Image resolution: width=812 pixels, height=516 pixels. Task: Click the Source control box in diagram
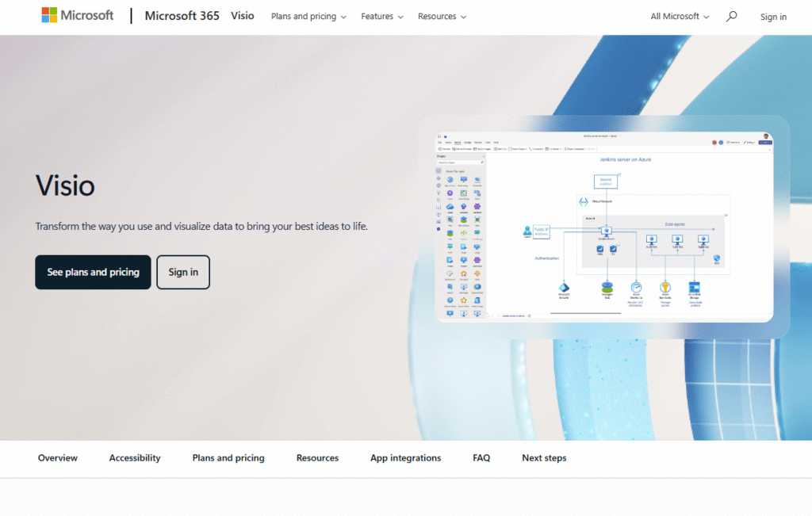click(x=606, y=182)
